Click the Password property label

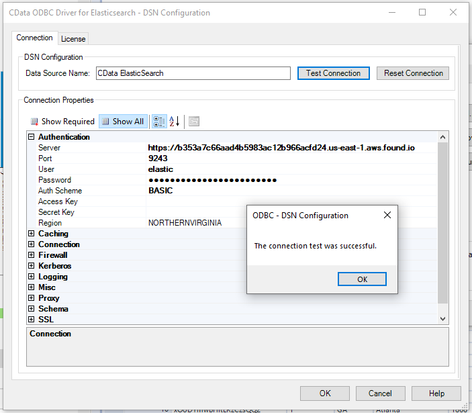(55, 180)
